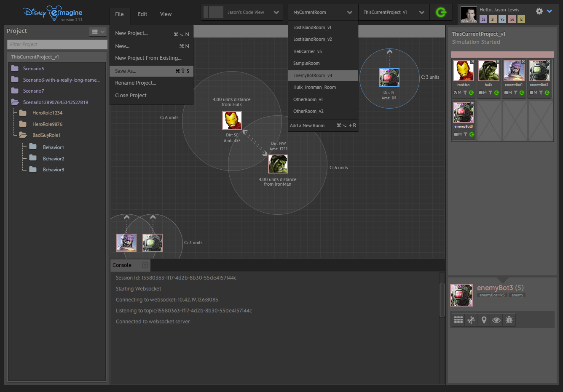Click the enemy tag label
Screen dimensions: 563x392
(x=517, y=295)
